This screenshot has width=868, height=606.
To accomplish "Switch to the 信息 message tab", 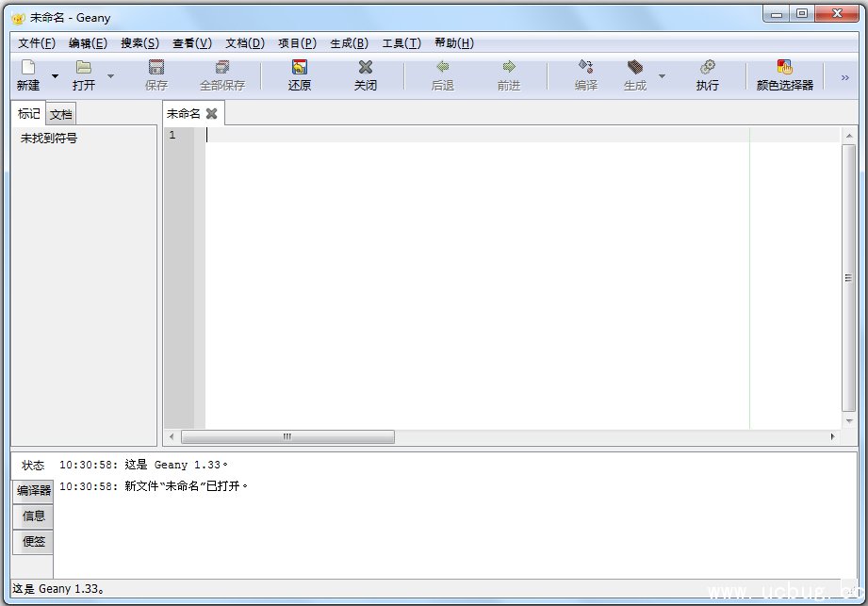I will click(x=33, y=516).
